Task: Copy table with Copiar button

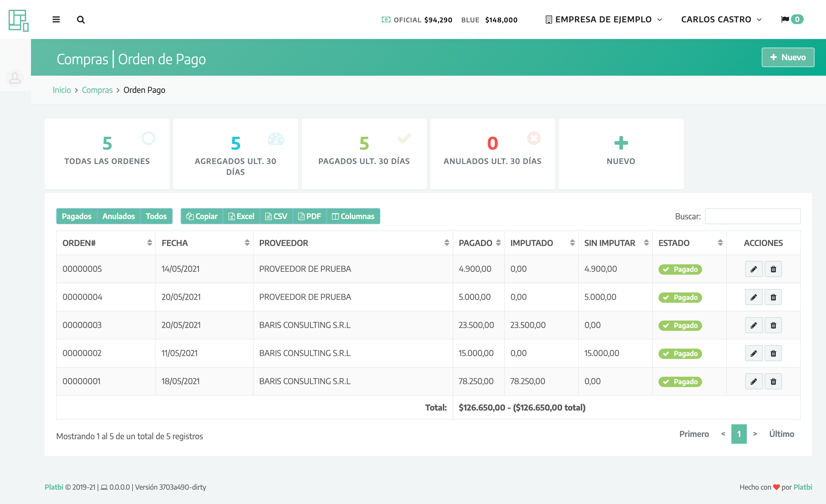Action: click(202, 216)
